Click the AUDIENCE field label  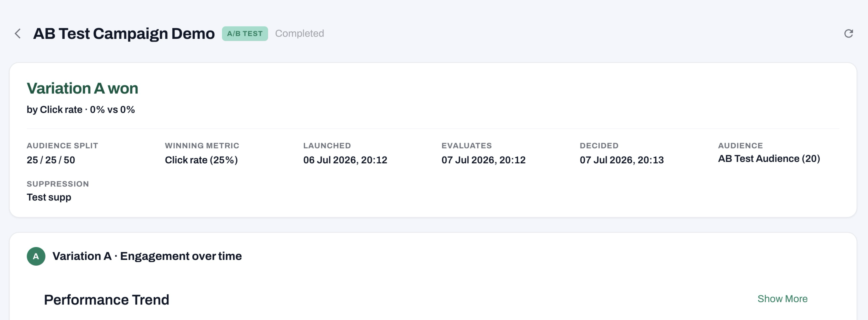coord(740,146)
